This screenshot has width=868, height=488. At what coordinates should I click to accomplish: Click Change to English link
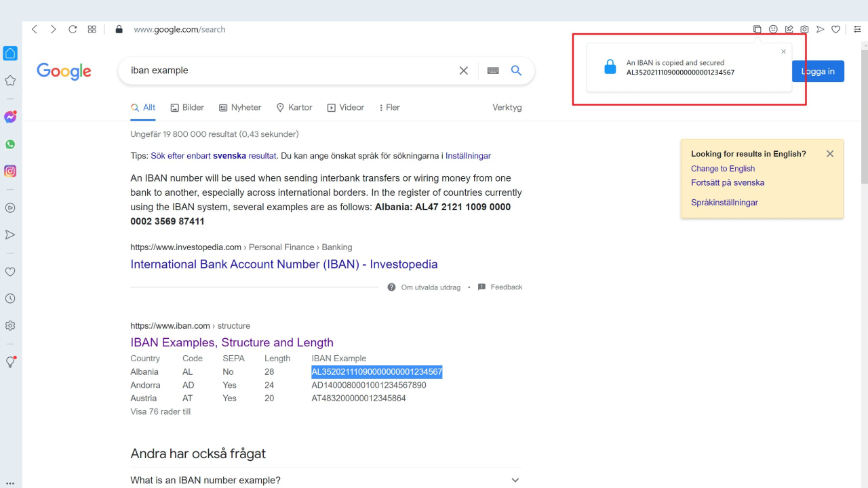pyautogui.click(x=723, y=169)
